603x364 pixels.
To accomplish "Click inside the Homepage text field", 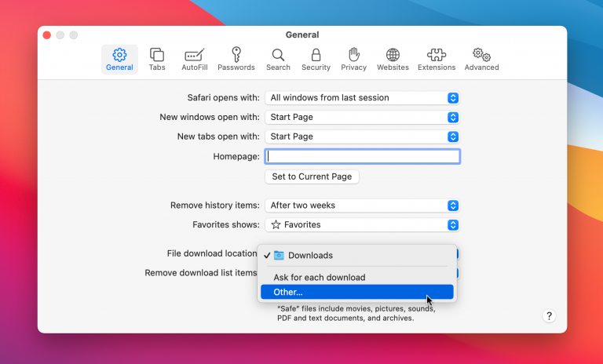I will pyautogui.click(x=362, y=156).
